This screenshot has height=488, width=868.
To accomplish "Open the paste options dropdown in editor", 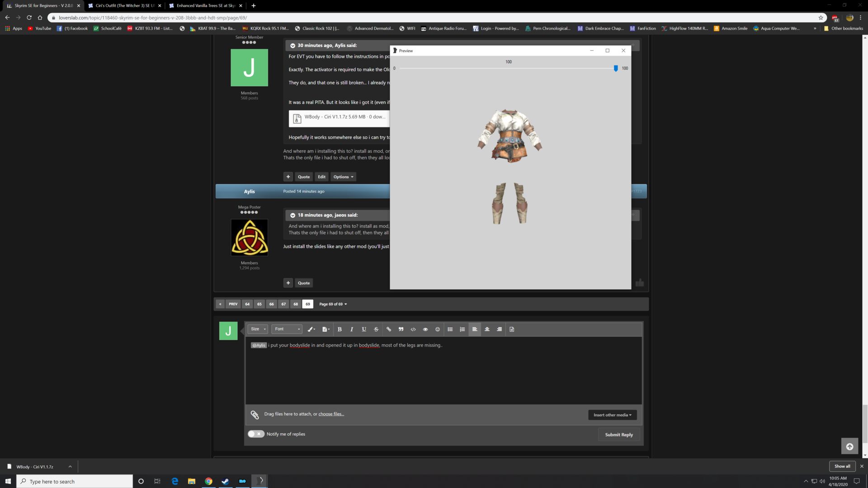I will pyautogui.click(x=326, y=329).
